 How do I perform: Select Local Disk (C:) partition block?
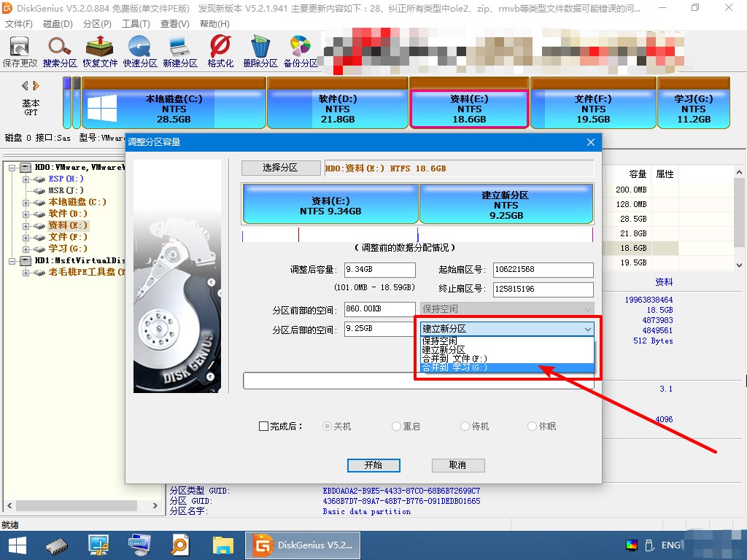174,104
